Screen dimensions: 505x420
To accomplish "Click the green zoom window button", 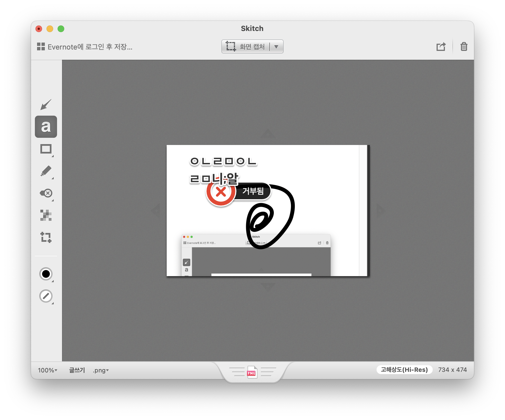I will [61, 29].
